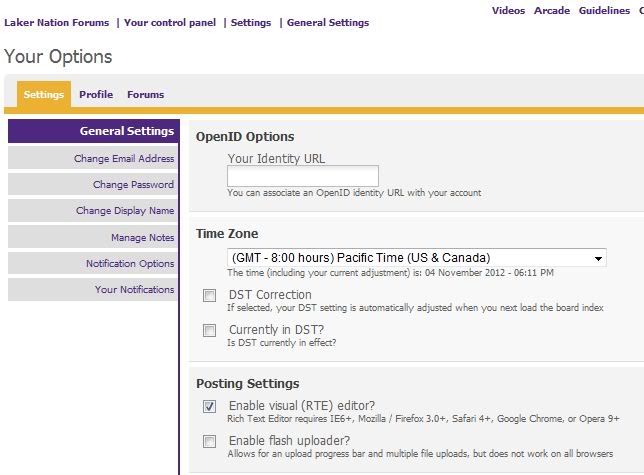Go to Your control panel breadcrumb
This screenshot has width=644, height=475.
170,23
